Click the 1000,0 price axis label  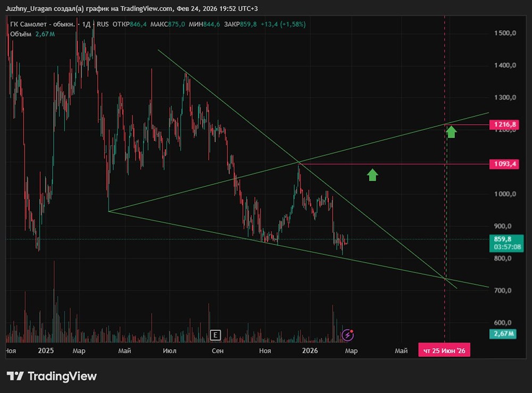pyautogui.click(x=505, y=194)
